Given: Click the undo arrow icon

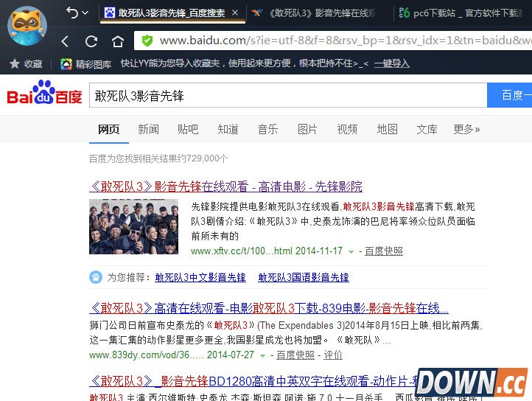Looking at the screenshot, I should pos(72,13).
